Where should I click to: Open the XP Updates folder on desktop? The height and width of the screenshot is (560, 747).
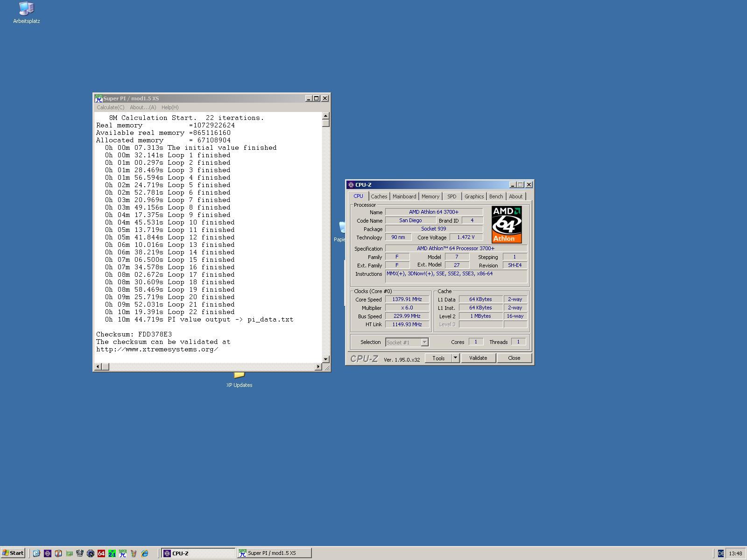239,380
